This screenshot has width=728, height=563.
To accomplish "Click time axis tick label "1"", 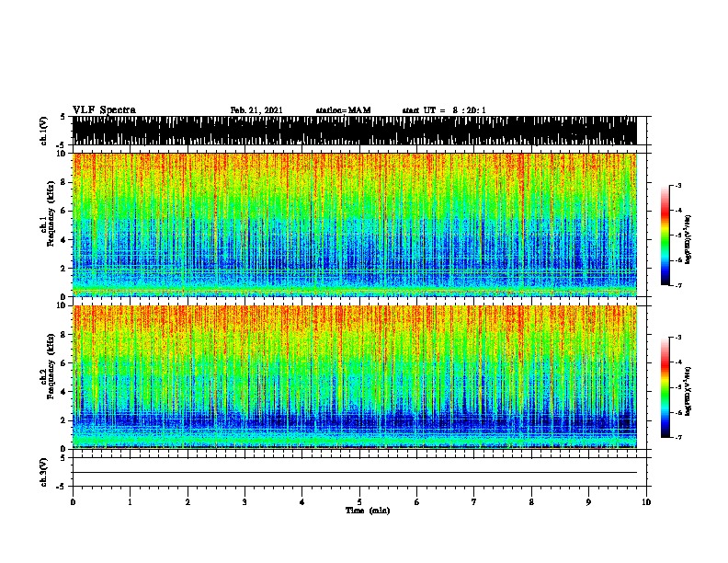I will pos(130,502).
